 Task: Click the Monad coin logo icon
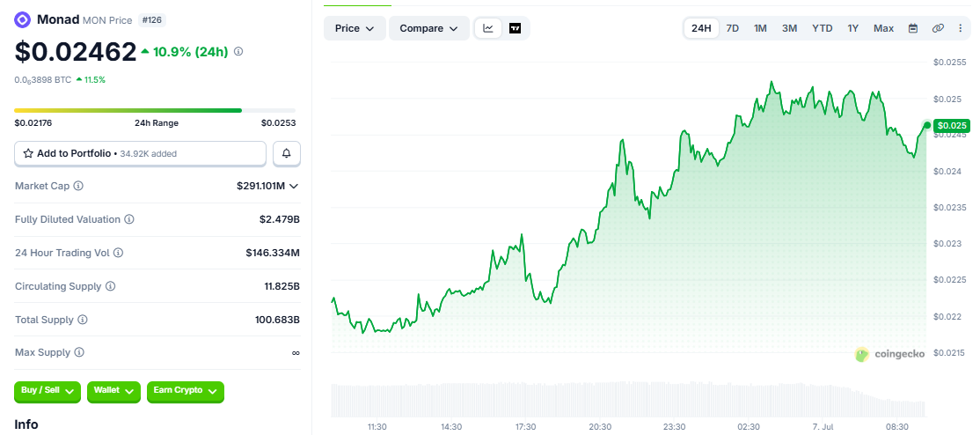pos(23,20)
